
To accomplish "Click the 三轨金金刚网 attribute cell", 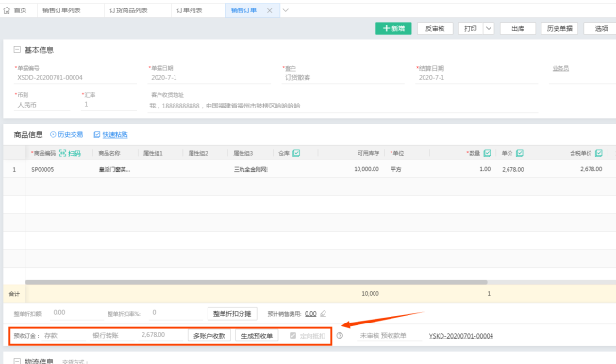I will point(251,169).
